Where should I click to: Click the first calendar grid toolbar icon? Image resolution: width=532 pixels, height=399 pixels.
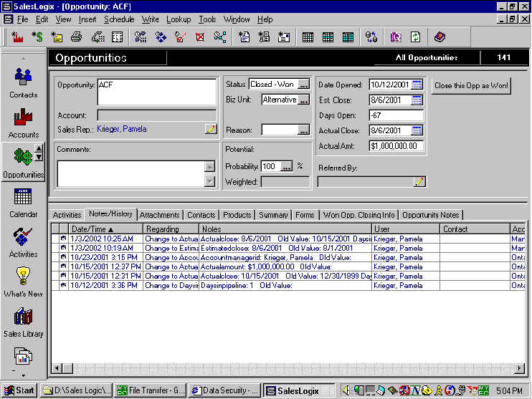click(308, 37)
